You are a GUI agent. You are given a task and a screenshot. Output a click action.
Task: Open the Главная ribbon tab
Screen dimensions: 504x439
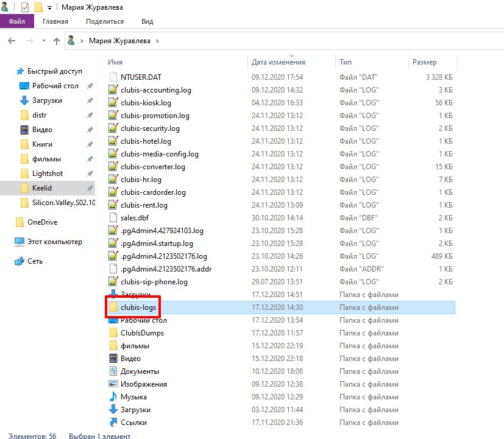(x=55, y=21)
